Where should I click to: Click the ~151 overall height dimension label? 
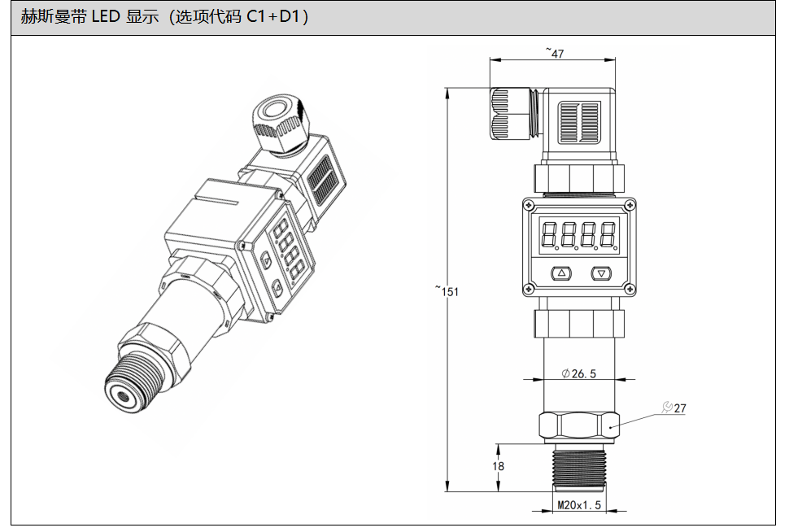coord(447,290)
